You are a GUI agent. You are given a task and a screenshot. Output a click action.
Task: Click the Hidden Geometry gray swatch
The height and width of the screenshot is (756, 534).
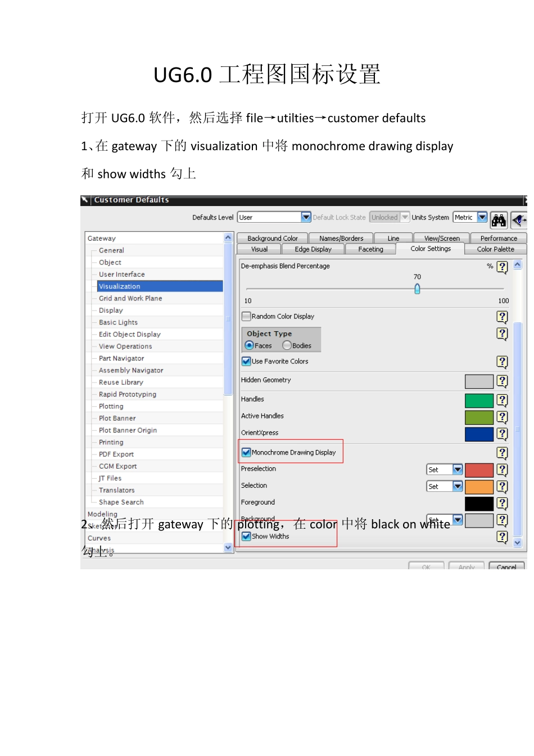479,381
